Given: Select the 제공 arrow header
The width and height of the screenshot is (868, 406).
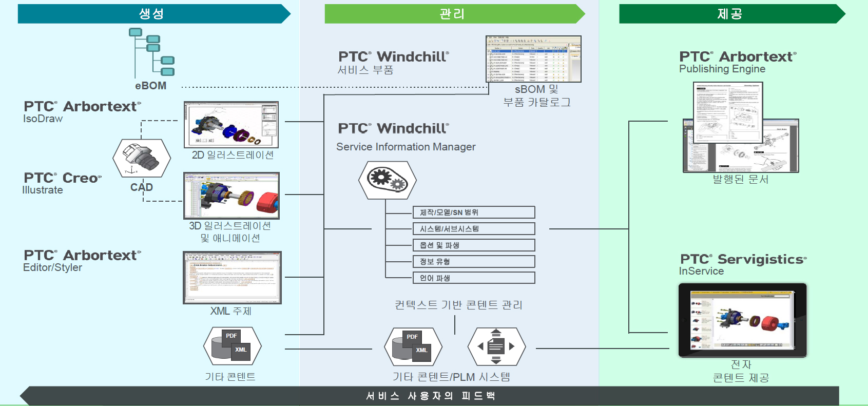Looking at the screenshot, I should tap(730, 14).
